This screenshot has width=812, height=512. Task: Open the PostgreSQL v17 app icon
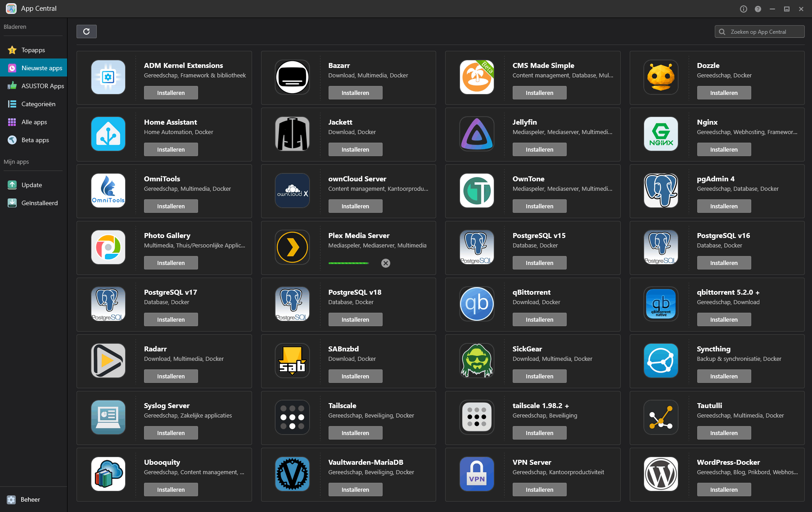click(x=108, y=304)
